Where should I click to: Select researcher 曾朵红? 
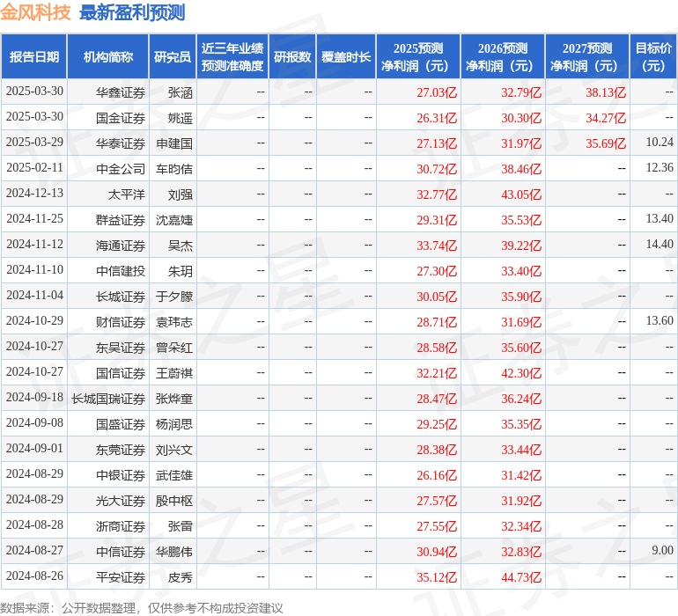[173, 348]
